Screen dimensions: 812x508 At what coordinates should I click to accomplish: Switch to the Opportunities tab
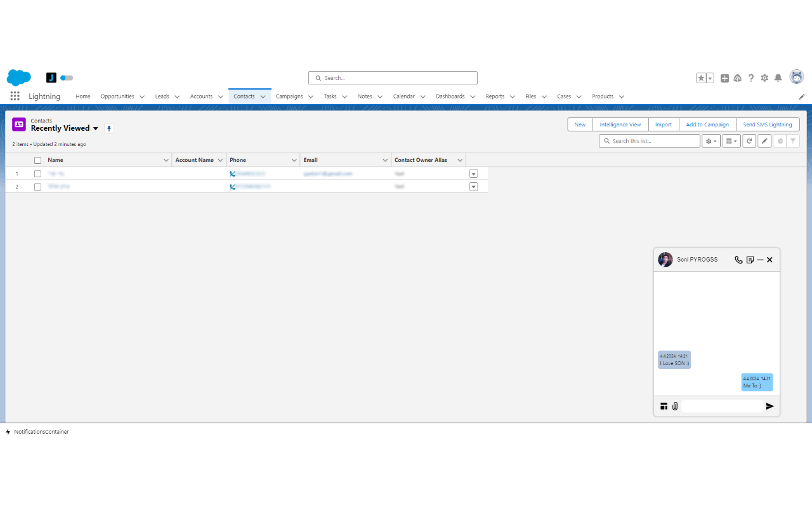(117, 97)
